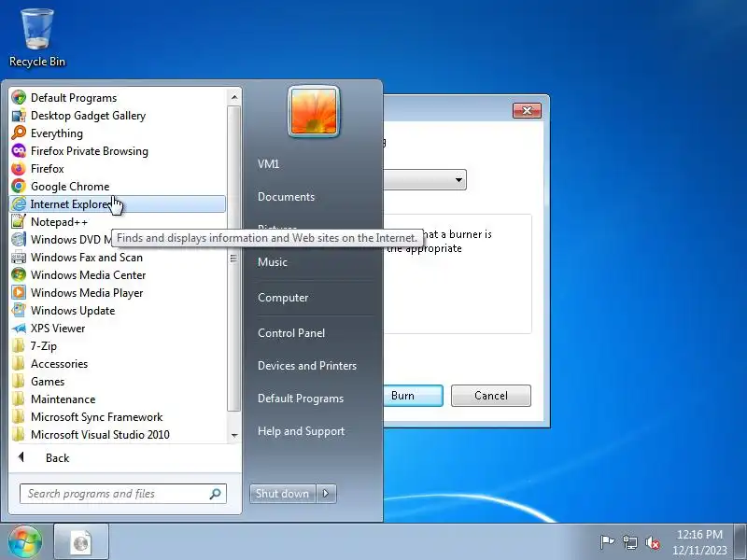Image resolution: width=747 pixels, height=560 pixels.
Task: Click the Windows Fax and Scan icon
Action: click(x=19, y=258)
